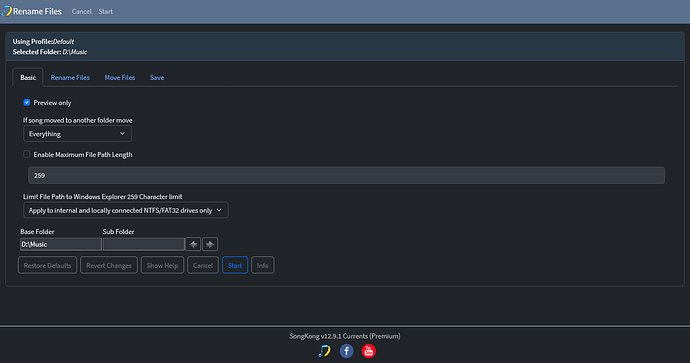Click the SongKong logo beside Rename Files

pos(7,11)
